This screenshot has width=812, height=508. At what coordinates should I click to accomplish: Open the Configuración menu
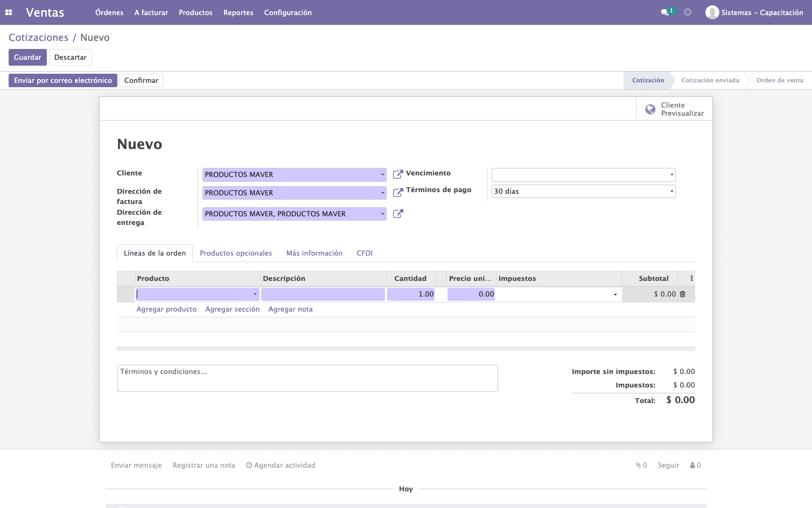(288, 12)
